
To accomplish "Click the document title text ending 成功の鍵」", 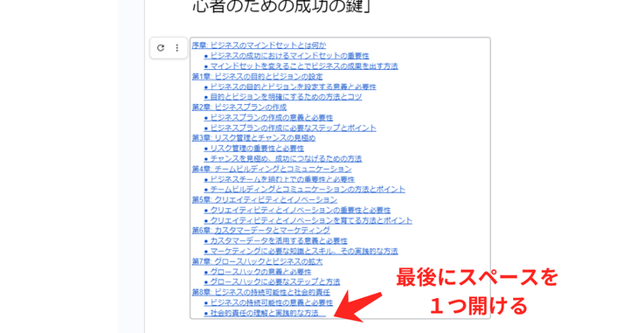I will point(281,7).
